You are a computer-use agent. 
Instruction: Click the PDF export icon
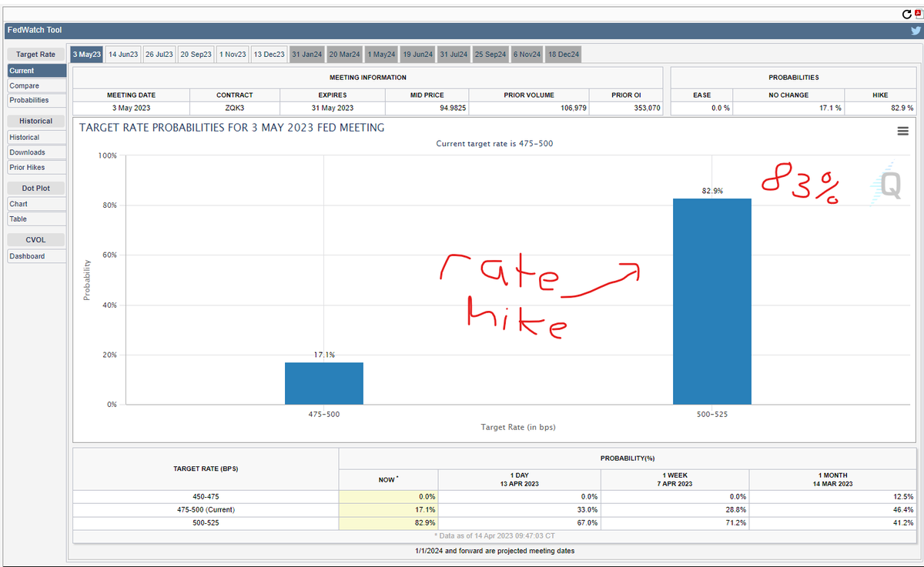pyautogui.click(x=917, y=15)
